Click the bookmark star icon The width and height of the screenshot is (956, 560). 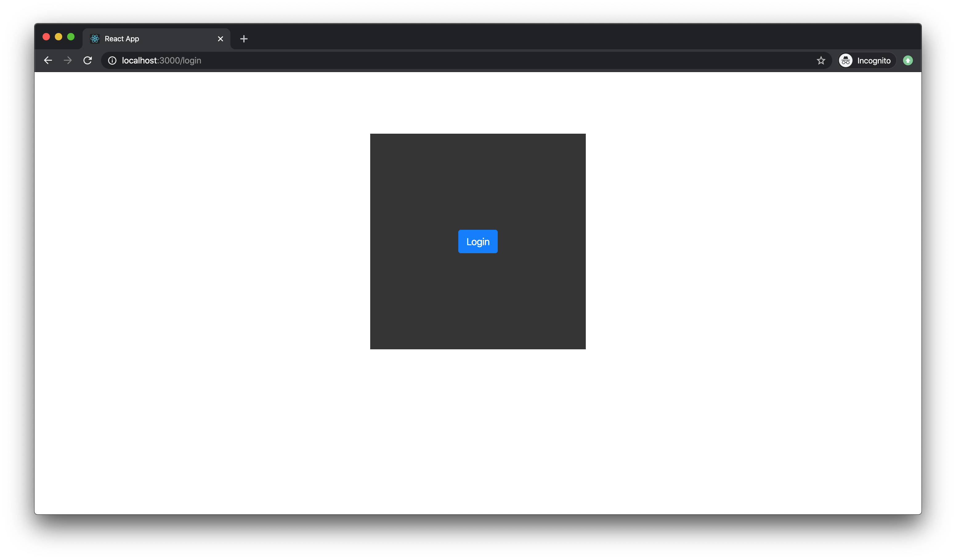coord(821,61)
